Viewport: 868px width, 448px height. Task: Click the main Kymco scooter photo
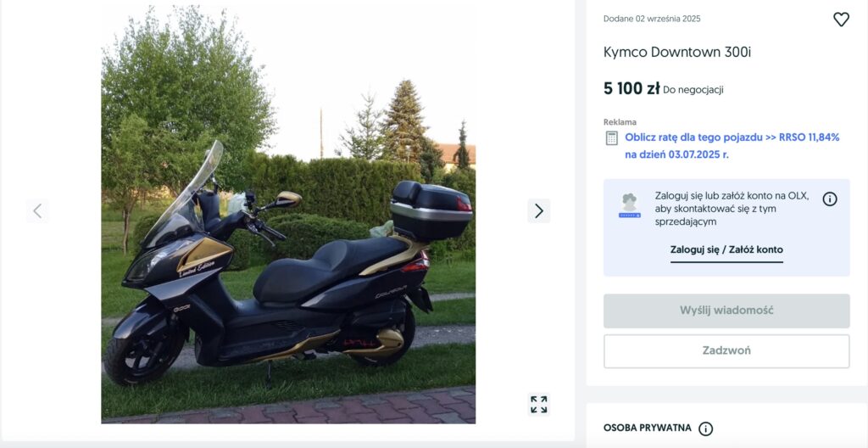(288, 215)
